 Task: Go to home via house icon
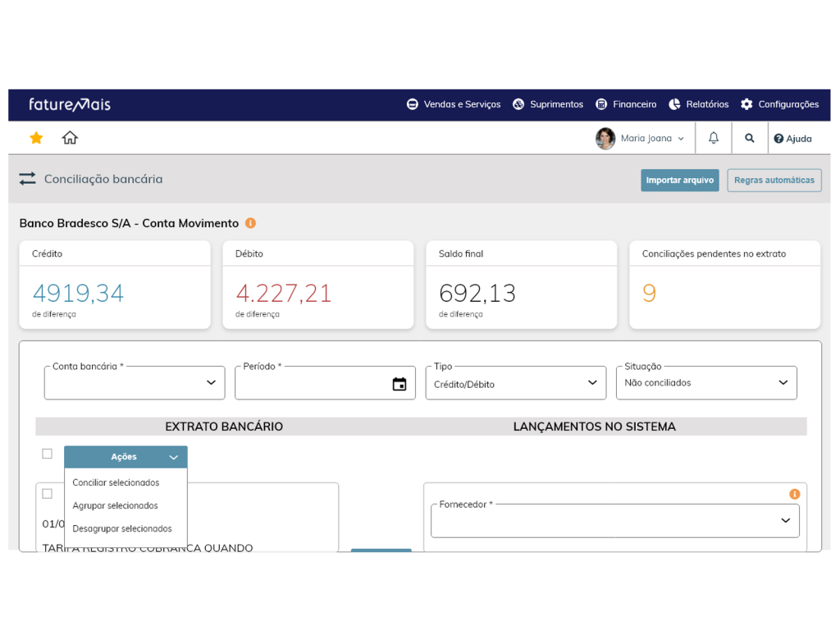(x=70, y=138)
